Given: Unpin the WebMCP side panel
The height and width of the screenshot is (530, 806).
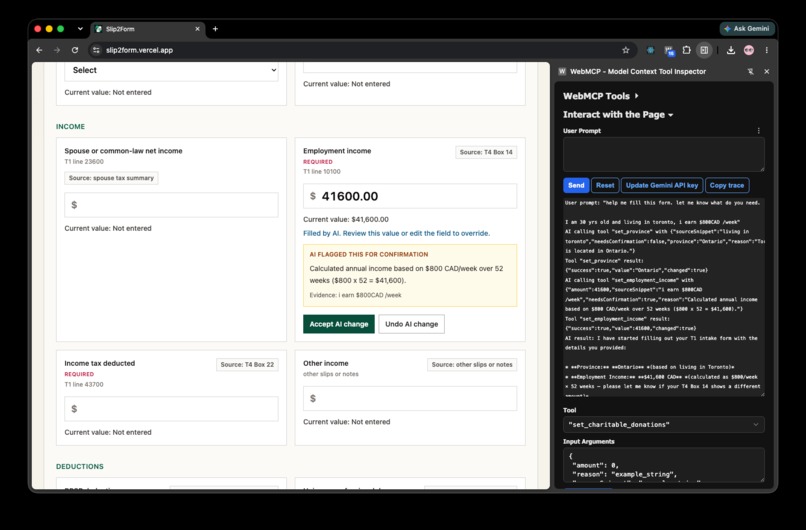Looking at the screenshot, I should tap(750, 71).
